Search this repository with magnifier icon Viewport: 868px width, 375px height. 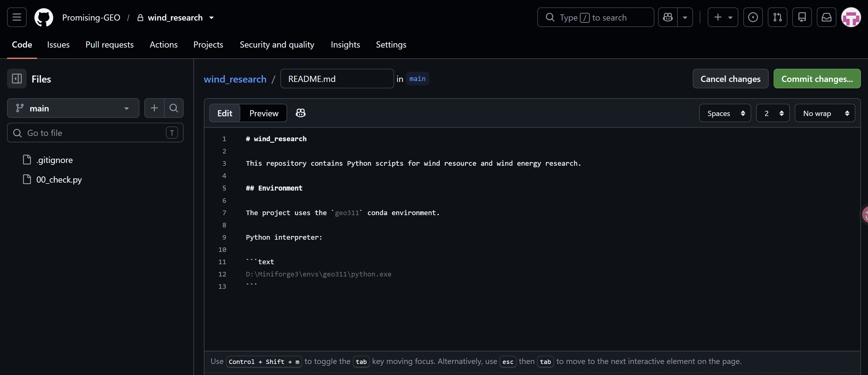click(174, 108)
